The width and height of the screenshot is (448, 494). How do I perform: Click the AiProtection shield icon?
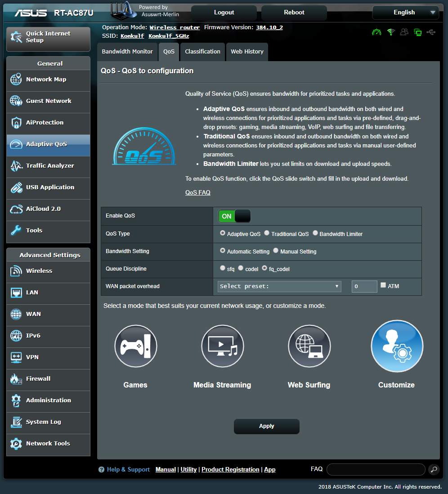pyautogui.click(x=16, y=123)
